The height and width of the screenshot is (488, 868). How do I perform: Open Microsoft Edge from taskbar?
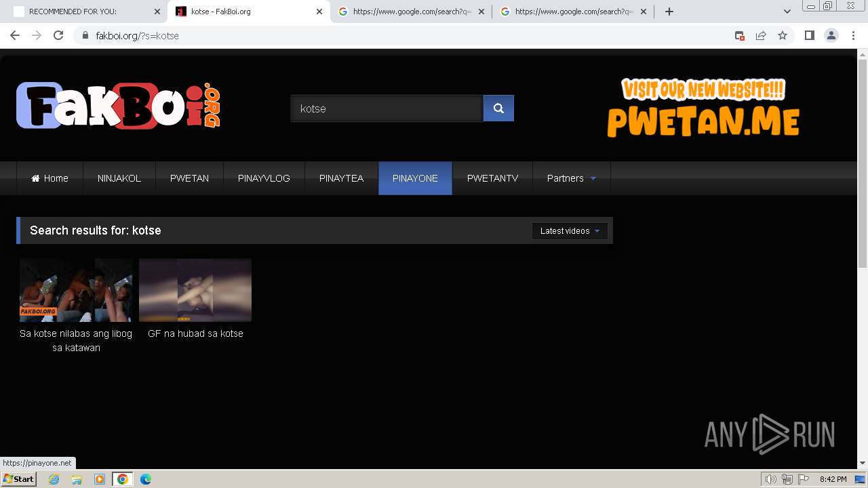point(146,479)
